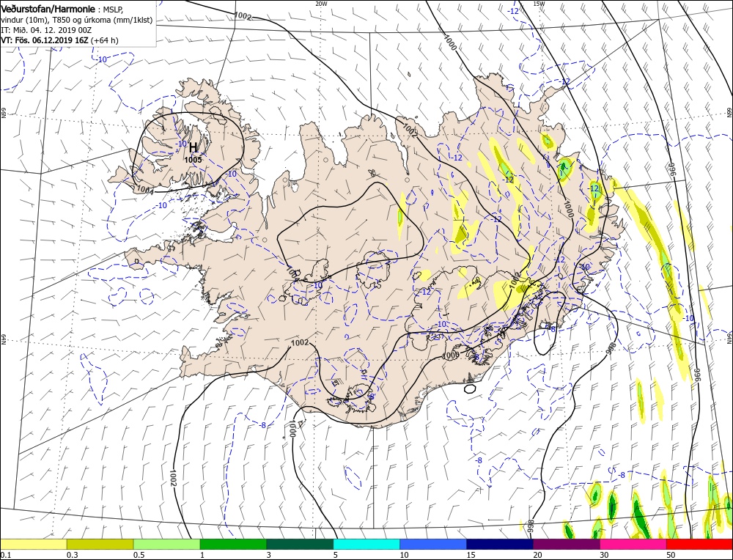Click the "0.3" legend scale label
The width and height of the screenshot is (733, 560).
click(72, 555)
